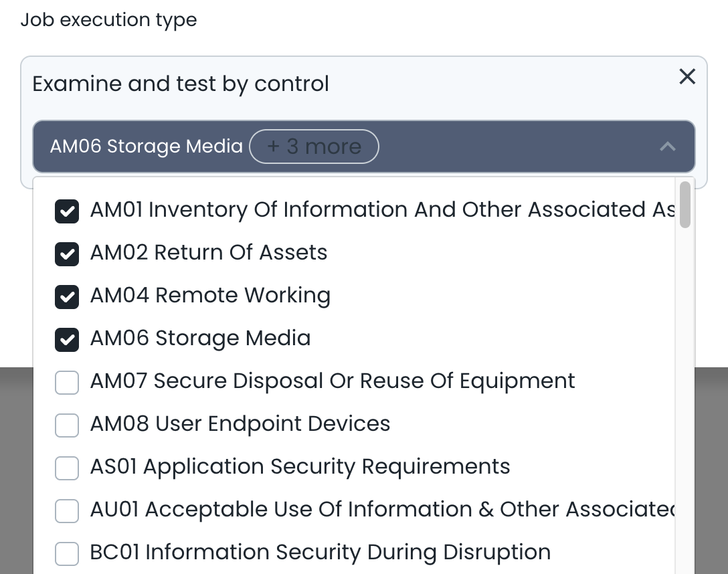Viewport: 728px width, 574px height.
Task: Uncheck the AM02 Return Of Assets checkbox
Action: pos(67,254)
